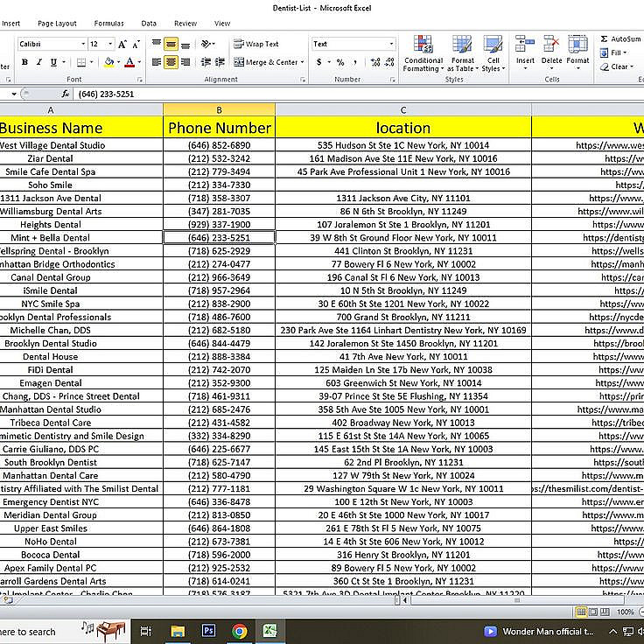This screenshot has width=644, height=644.
Task: Toggle center horizontal alignment
Action: [171, 62]
